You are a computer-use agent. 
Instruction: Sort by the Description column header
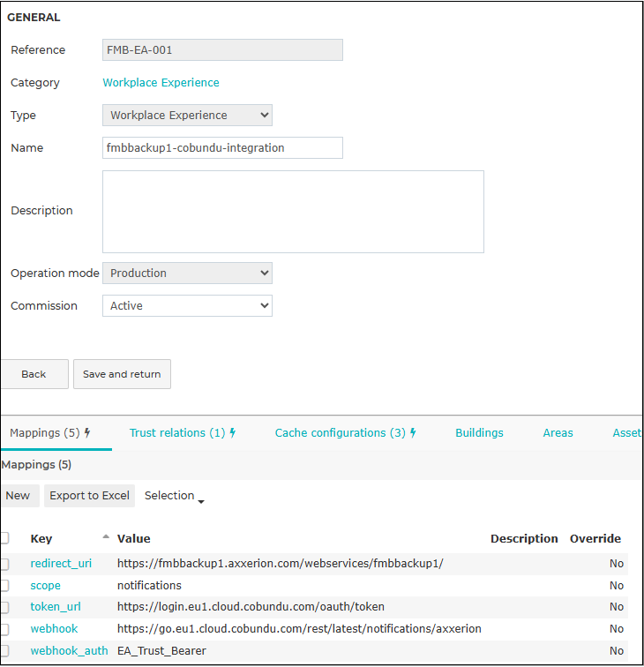524,538
